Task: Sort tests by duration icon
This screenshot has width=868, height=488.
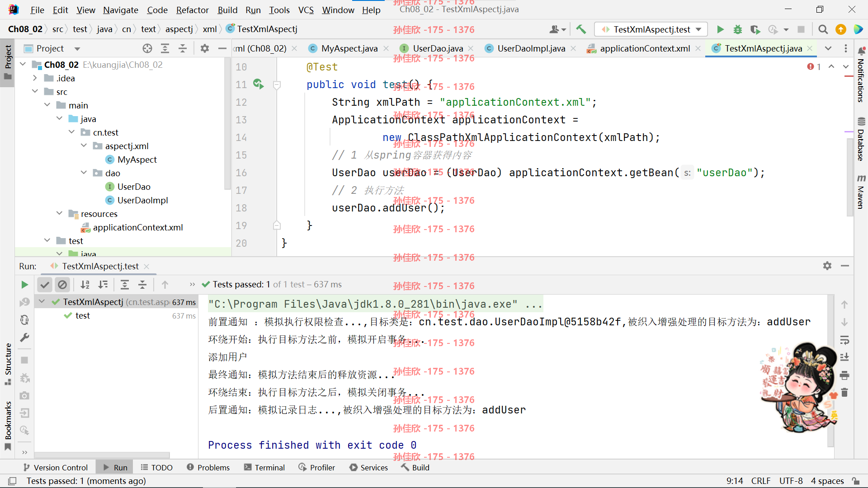Action: tap(103, 285)
